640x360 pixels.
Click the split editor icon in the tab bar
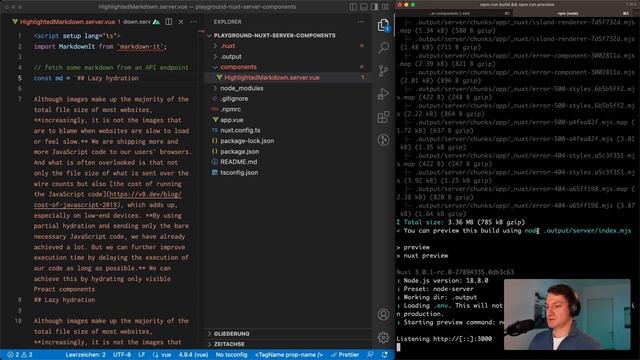[x=169, y=22]
